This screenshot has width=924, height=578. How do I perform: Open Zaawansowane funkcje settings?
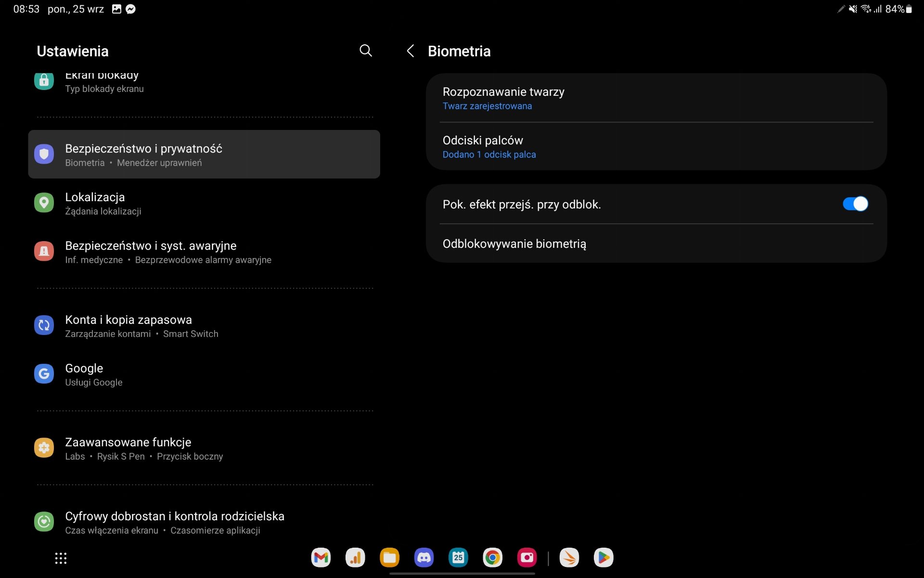(204, 448)
